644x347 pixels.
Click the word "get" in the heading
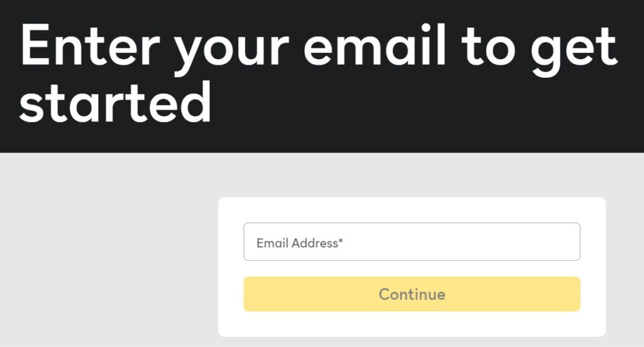point(574,50)
